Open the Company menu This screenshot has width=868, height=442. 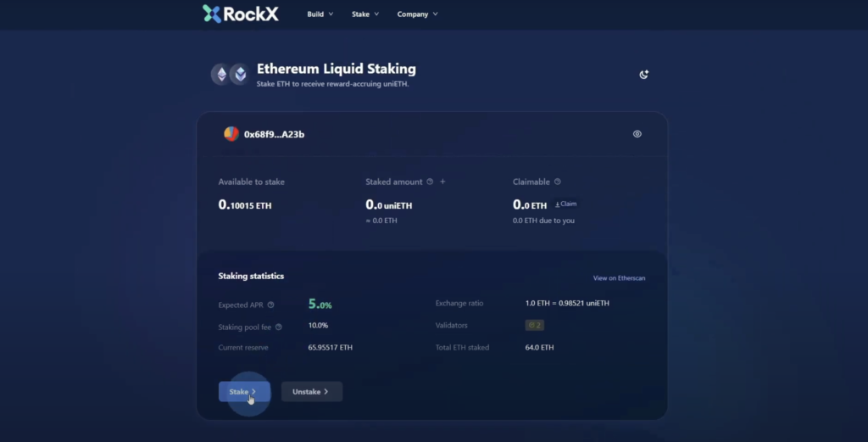[x=417, y=14]
